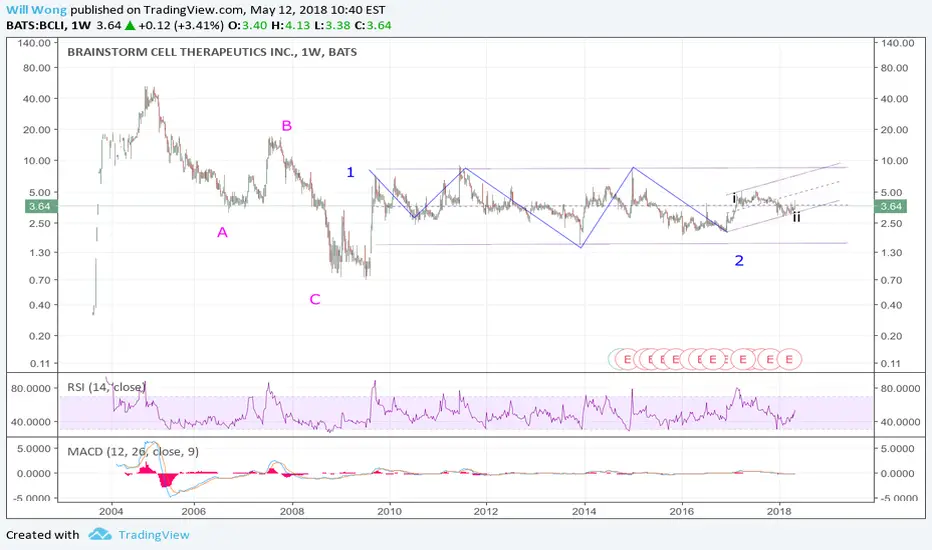Click the 140.00 value on the left price axis
This screenshot has width=932, height=550.
pos(34,43)
